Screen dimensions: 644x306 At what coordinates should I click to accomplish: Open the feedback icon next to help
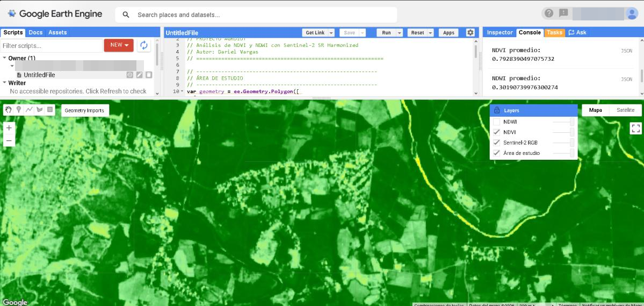pos(563,13)
